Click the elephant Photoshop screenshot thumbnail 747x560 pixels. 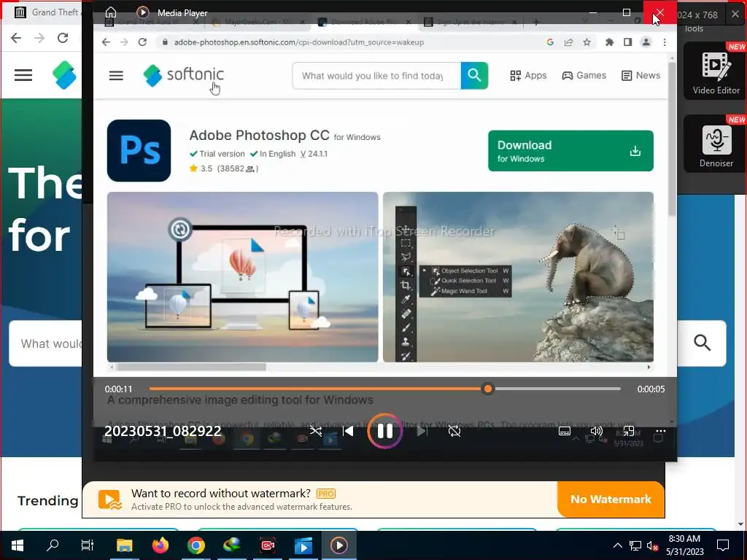point(519,277)
